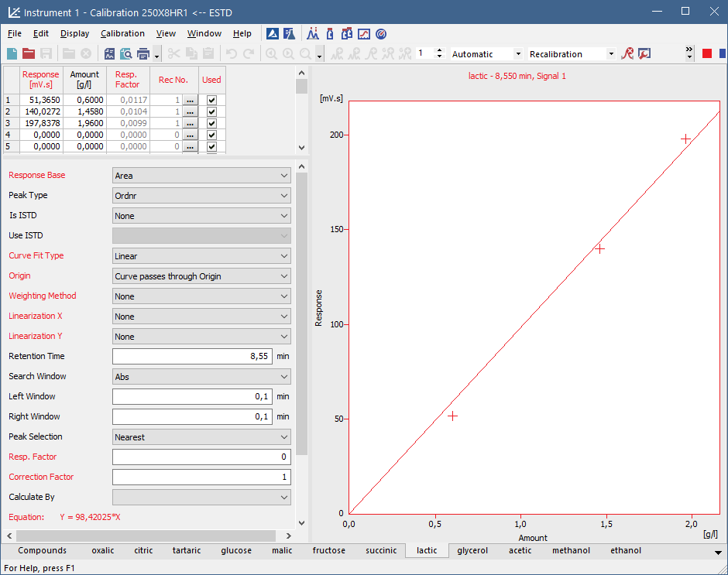Click the Retention Time input field
Viewport: 728px width, 575px height.
(x=193, y=357)
